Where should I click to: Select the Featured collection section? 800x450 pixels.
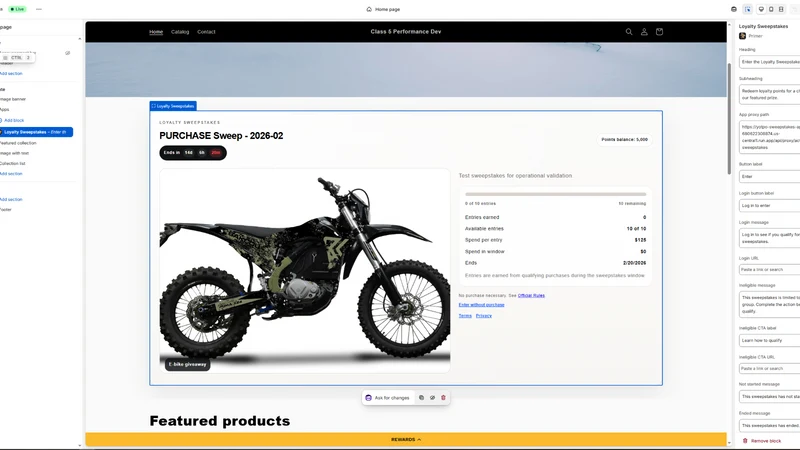click(x=18, y=143)
